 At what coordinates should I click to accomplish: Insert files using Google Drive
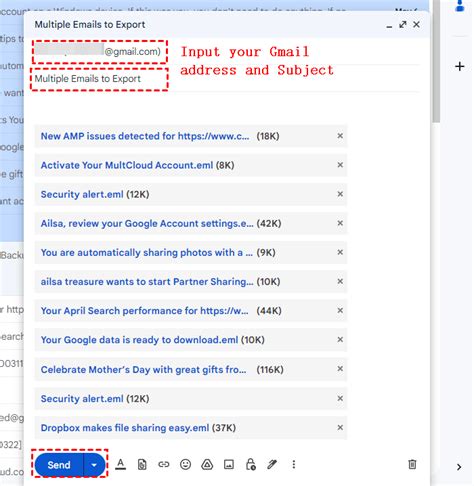point(207,464)
